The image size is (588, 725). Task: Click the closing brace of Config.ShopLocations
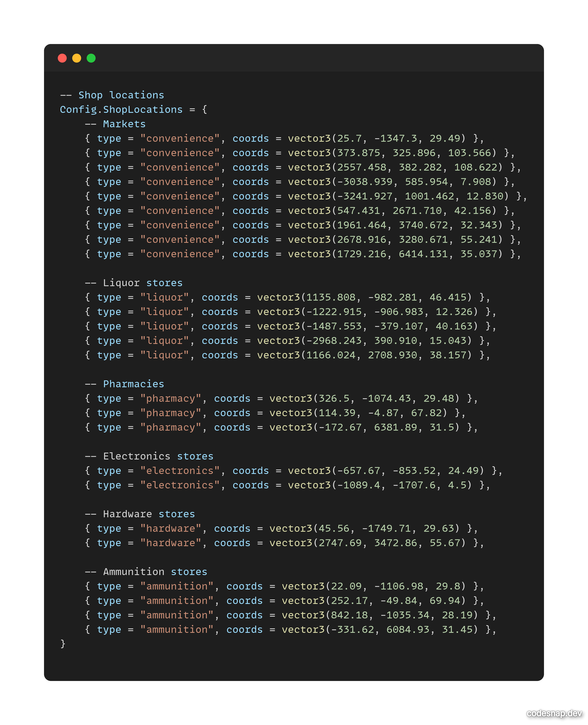pos(63,644)
